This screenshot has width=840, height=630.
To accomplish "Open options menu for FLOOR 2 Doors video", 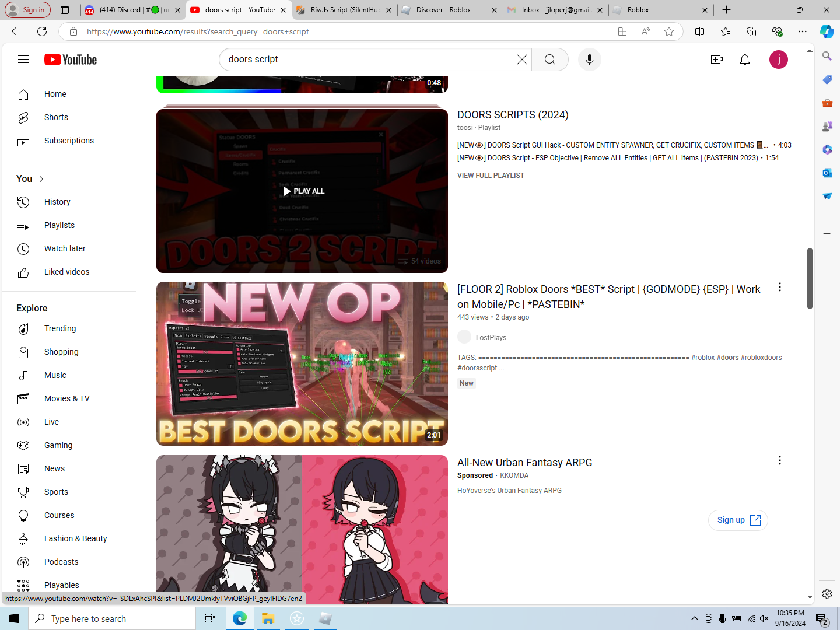I will 780,287.
